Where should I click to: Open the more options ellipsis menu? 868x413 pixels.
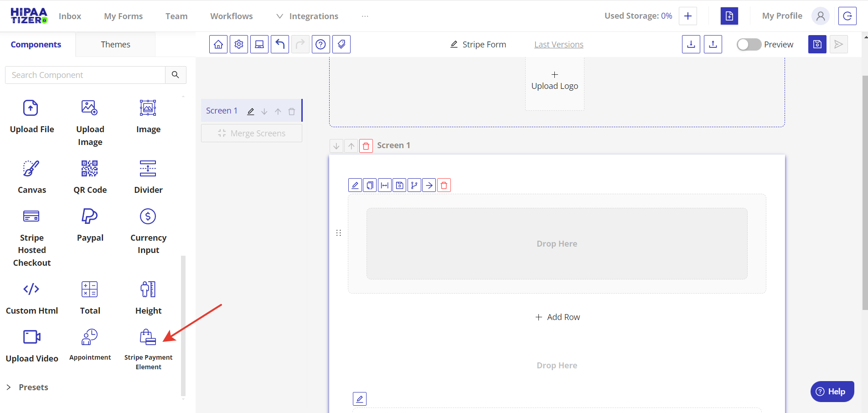pos(365,16)
